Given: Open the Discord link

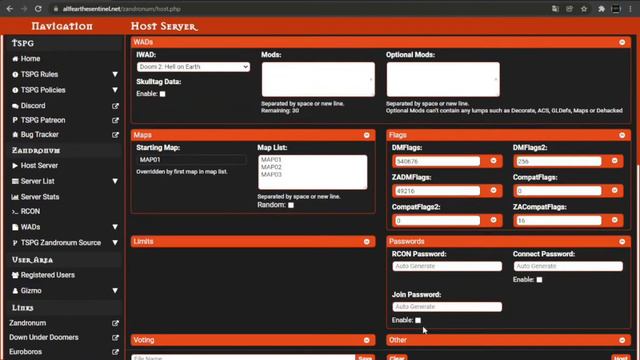Looking at the screenshot, I should 33,106.
